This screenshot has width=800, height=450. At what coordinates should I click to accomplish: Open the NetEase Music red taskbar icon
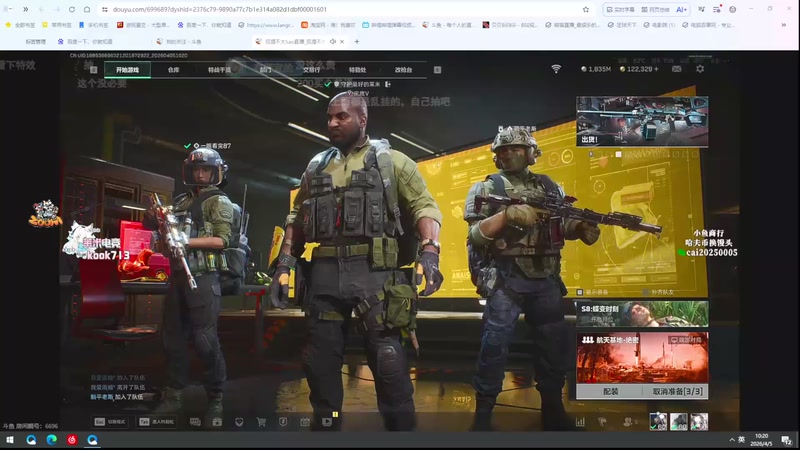tap(72, 440)
